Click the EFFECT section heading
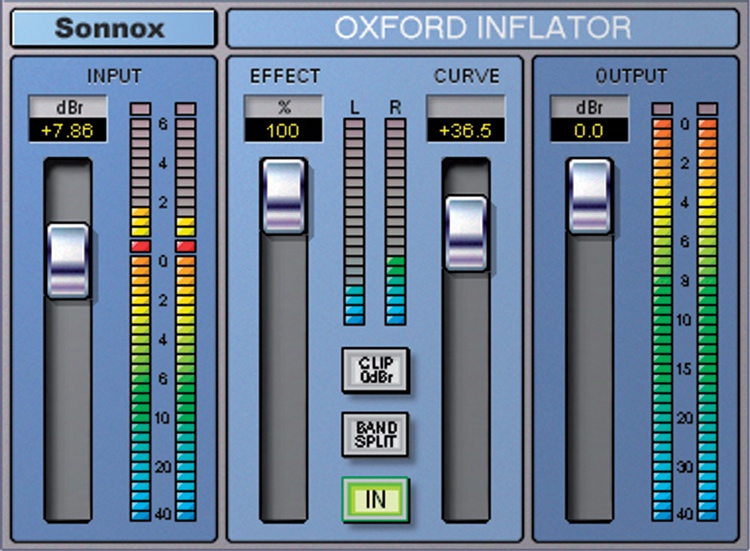 [x=285, y=76]
